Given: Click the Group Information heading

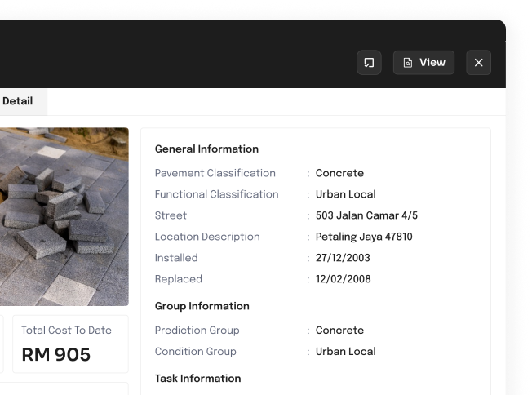Looking at the screenshot, I should [202, 306].
